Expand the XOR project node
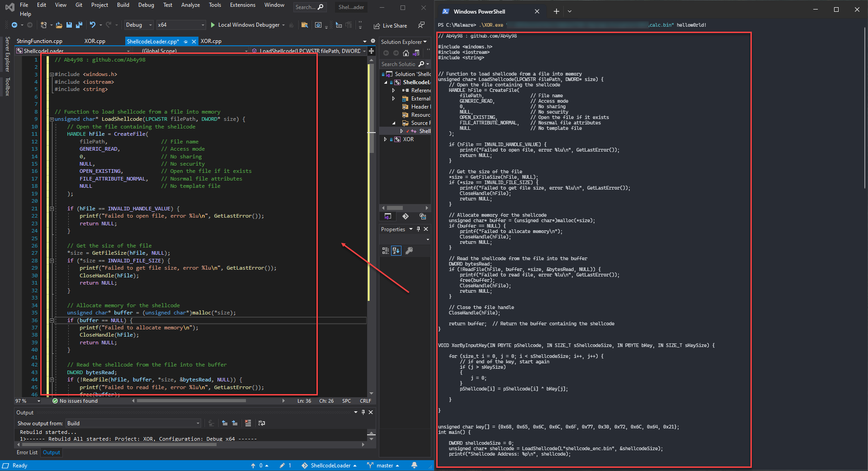The height and width of the screenshot is (471, 868). (x=385, y=139)
